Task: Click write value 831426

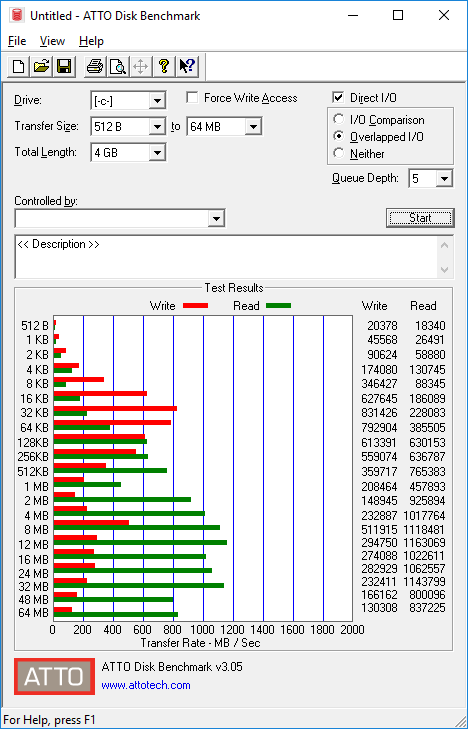Action: pyautogui.click(x=379, y=413)
